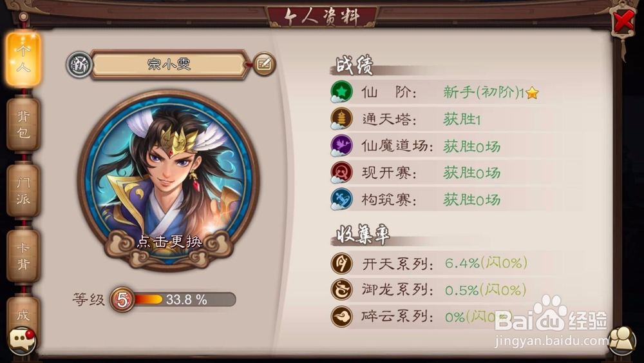Click the 御龙系列 dragon icon

341,290
